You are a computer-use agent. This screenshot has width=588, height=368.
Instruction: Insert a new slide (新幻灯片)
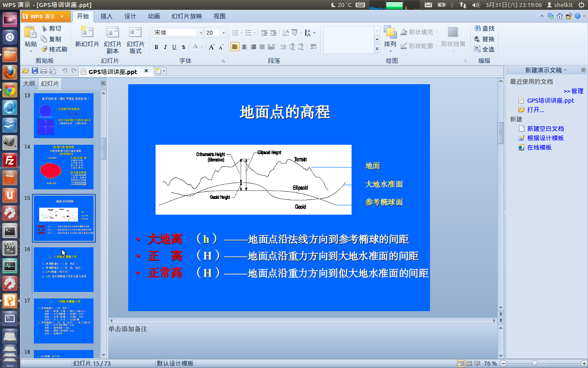(x=87, y=37)
